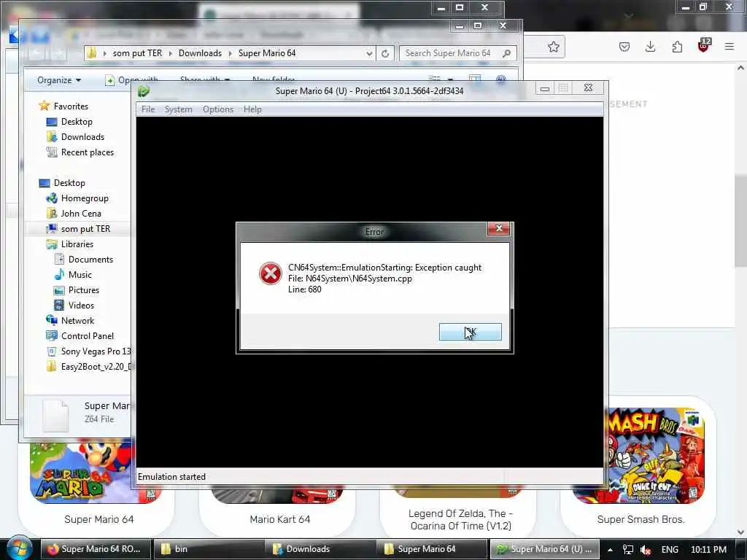Screen dimensions: 747x560
Task: Open Pocket icon in Firefox toolbar
Action: pyautogui.click(x=624, y=47)
